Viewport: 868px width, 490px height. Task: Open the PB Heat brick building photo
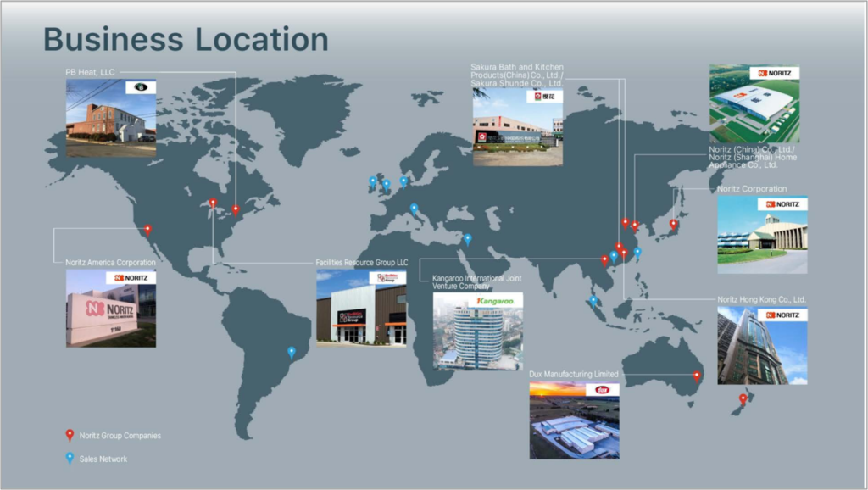click(111, 118)
